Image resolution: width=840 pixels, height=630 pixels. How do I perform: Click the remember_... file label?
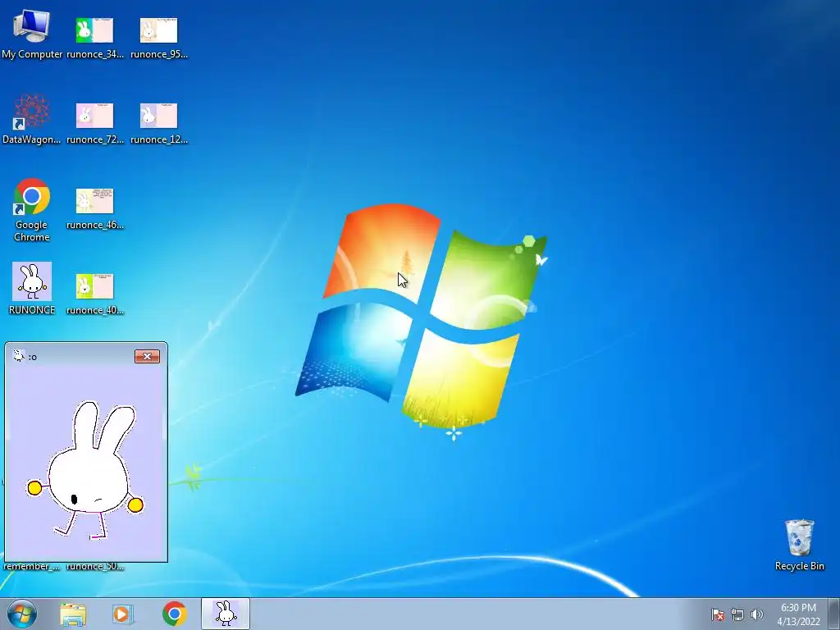[32, 567]
